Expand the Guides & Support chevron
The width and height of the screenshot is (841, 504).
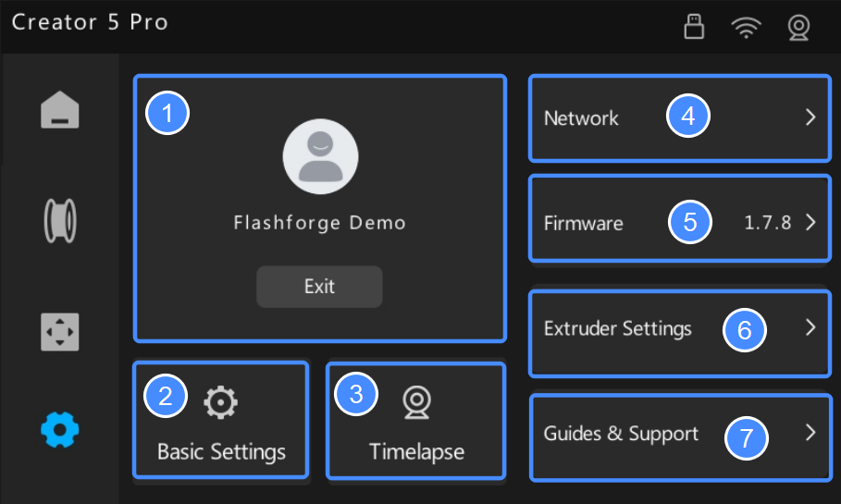[x=810, y=432]
